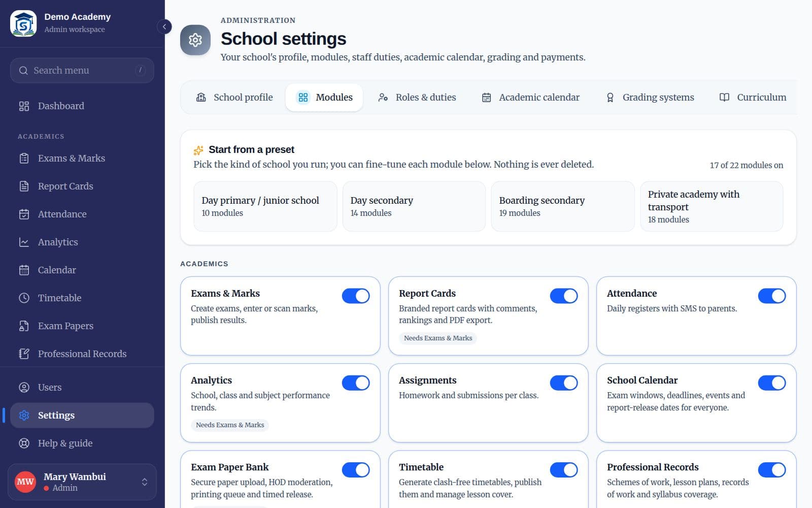This screenshot has width=812, height=508.
Task: Choose the Day secondary preset
Action: (414, 206)
